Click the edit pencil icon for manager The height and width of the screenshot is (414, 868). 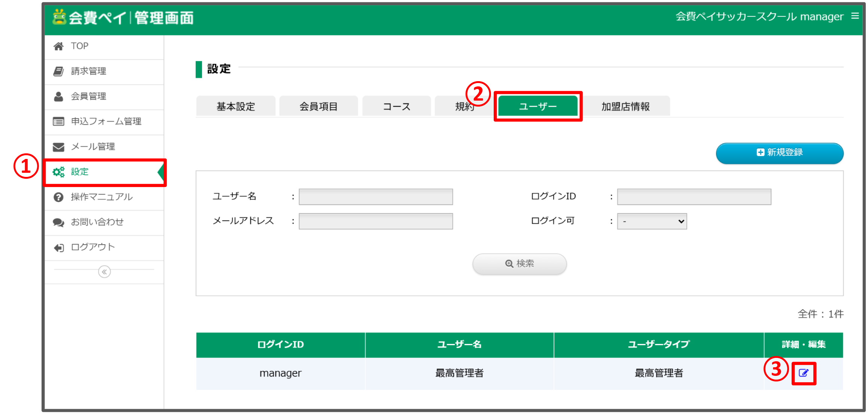[x=803, y=373]
